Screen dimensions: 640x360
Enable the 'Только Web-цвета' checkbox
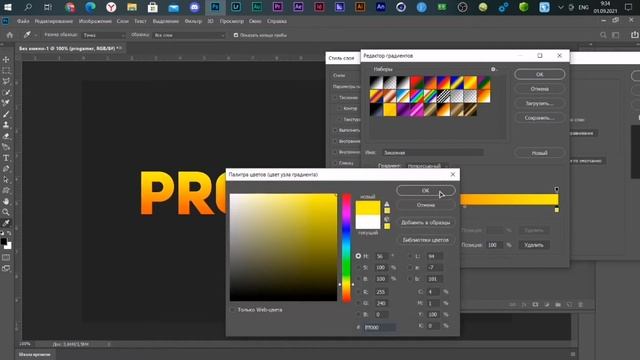coord(233,310)
